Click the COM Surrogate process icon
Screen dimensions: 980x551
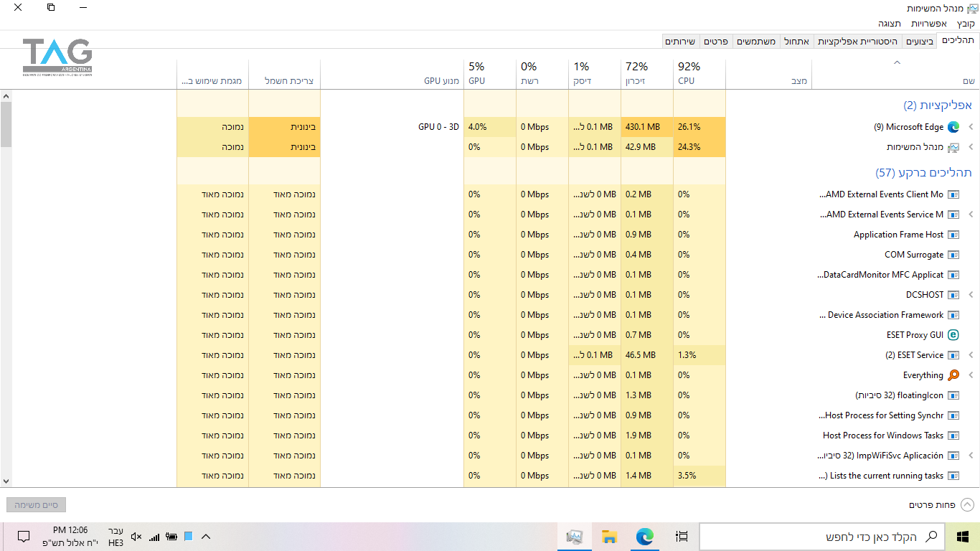point(953,255)
